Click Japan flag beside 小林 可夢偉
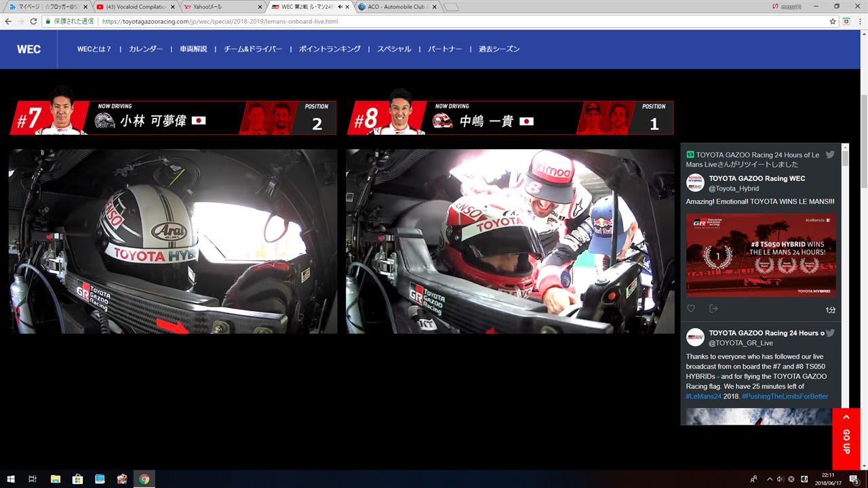 coord(199,121)
